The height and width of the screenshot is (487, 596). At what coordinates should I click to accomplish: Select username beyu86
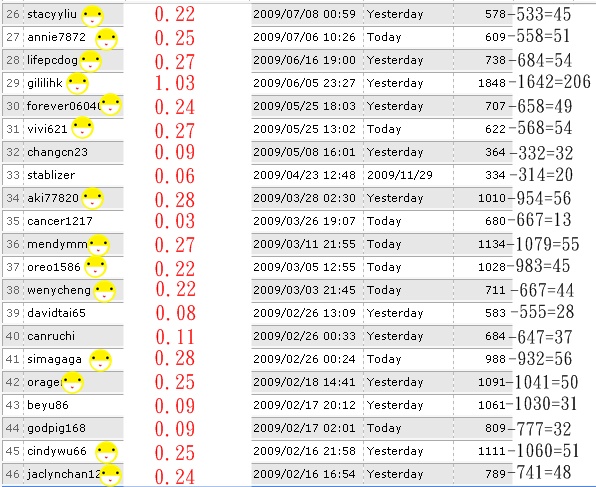tap(48, 405)
